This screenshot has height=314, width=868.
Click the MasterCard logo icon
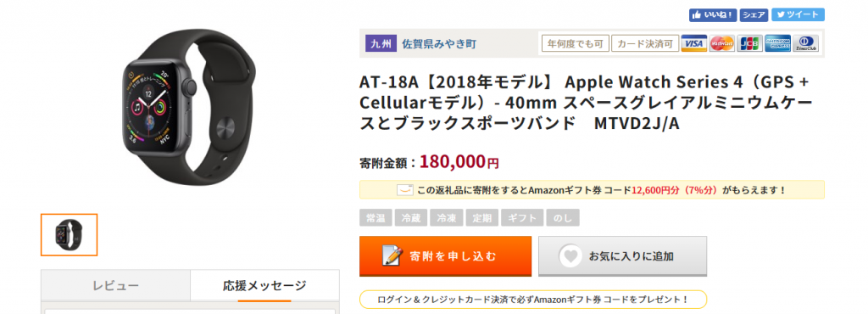pyautogui.click(x=722, y=43)
